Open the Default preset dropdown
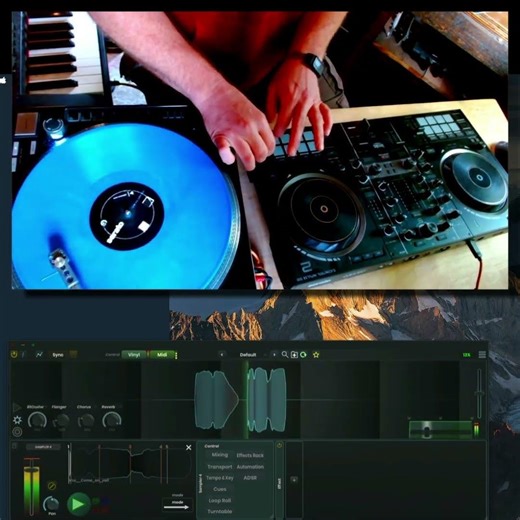 tap(248, 355)
